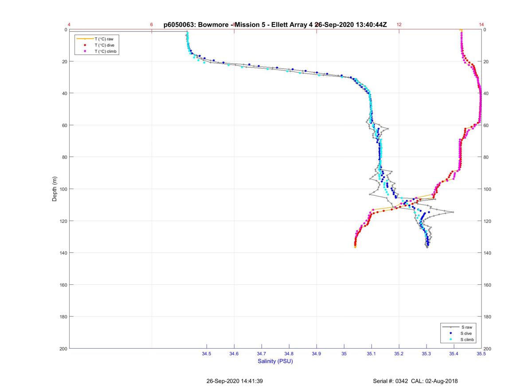The width and height of the screenshot is (532, 392).
Task: Click salinity tick label 35.1
Action: (372, 353)
